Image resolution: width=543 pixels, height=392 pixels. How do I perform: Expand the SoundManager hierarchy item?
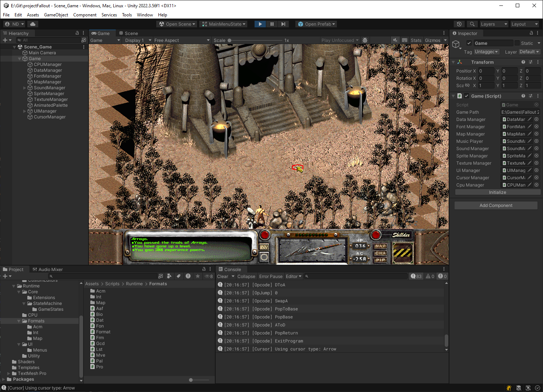tap(25, 88)
